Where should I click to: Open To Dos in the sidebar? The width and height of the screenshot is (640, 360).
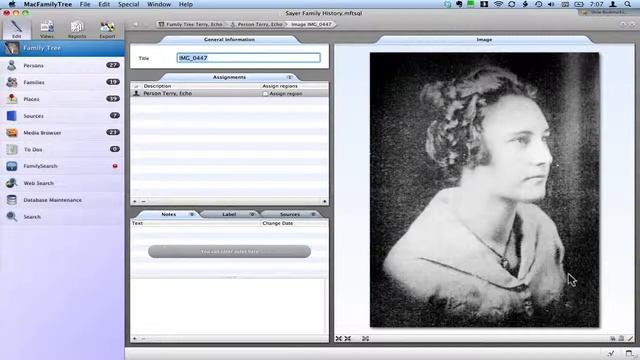click(62, 149)
